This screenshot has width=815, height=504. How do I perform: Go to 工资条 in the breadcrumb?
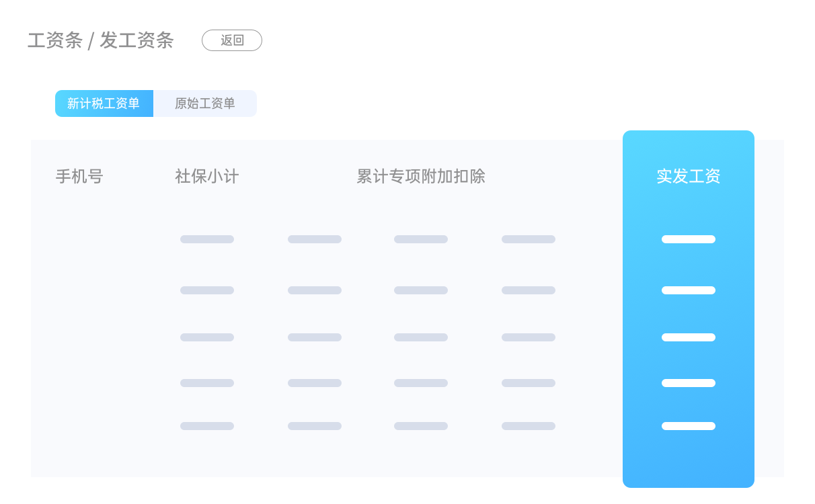(x=54, y=40)
